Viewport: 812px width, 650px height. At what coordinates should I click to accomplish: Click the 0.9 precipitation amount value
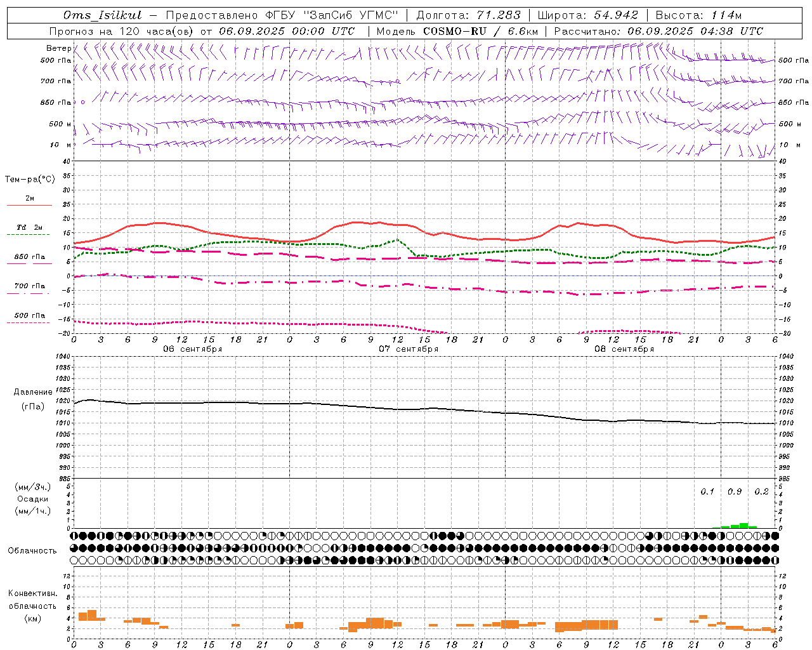click(x=735, y=492)
